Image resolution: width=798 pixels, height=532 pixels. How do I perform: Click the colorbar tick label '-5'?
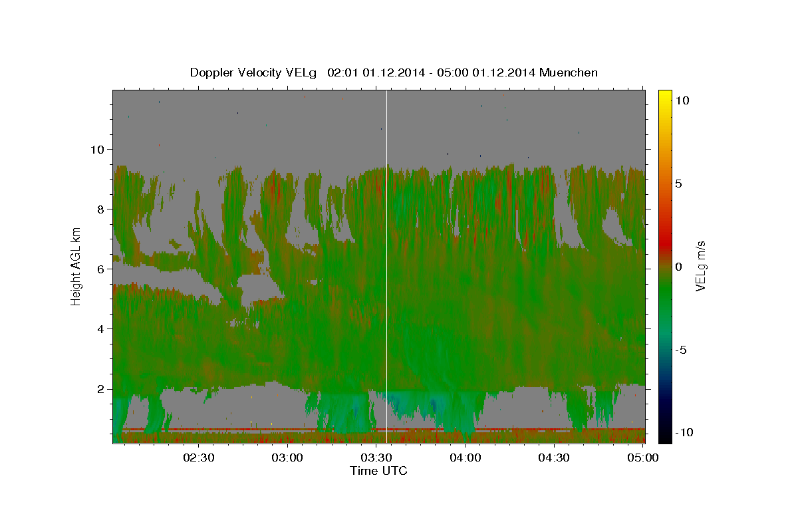681,350
